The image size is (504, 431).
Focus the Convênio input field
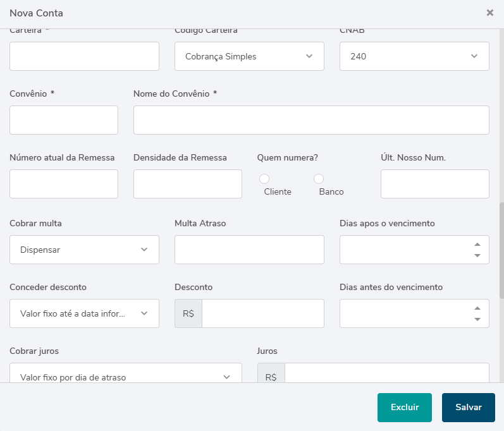tap(64, 120)
